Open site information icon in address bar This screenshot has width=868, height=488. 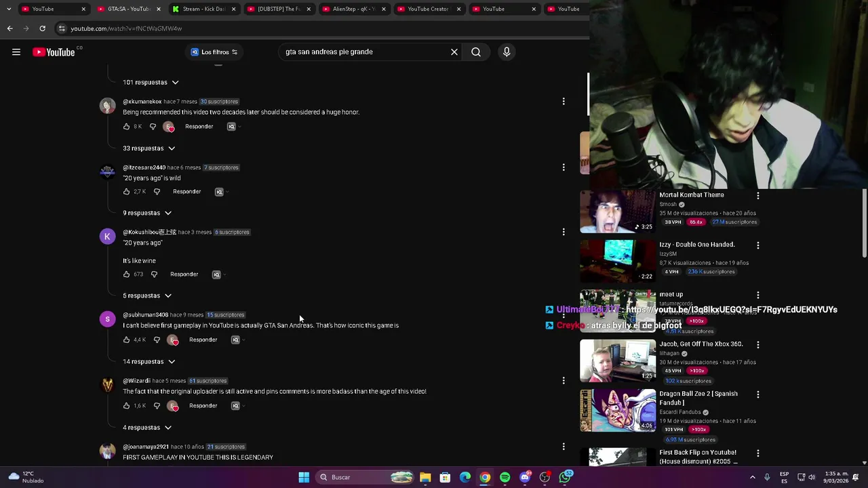(x=62, y=28)
